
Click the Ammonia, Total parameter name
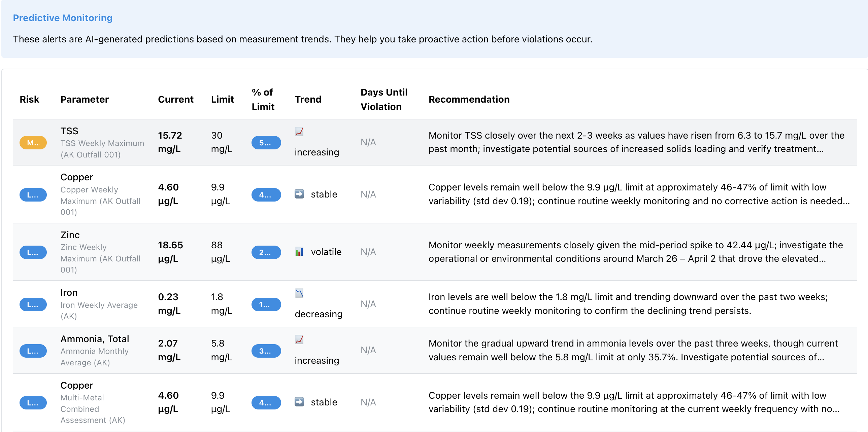95,339
